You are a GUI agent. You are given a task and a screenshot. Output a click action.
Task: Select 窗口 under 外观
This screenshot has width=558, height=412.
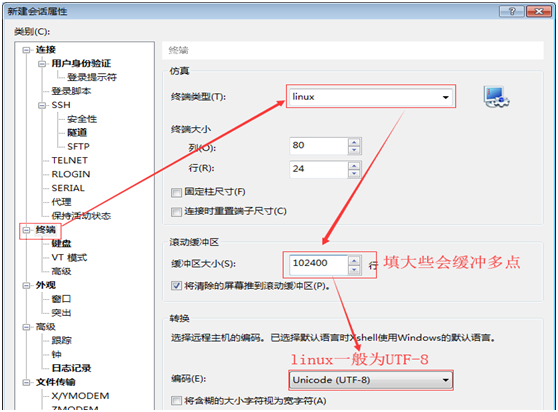point(62,299)
